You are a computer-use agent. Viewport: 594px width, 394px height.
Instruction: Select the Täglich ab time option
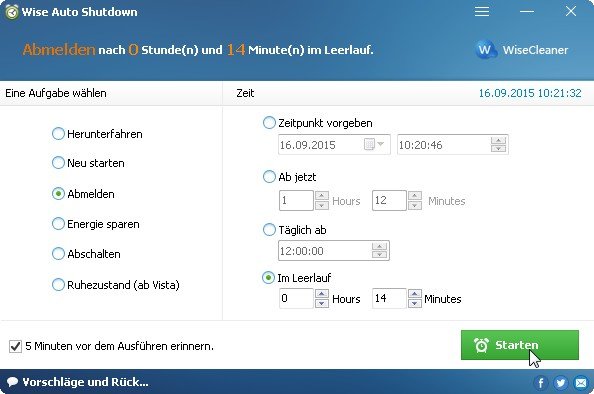click(x=269, y=230)
